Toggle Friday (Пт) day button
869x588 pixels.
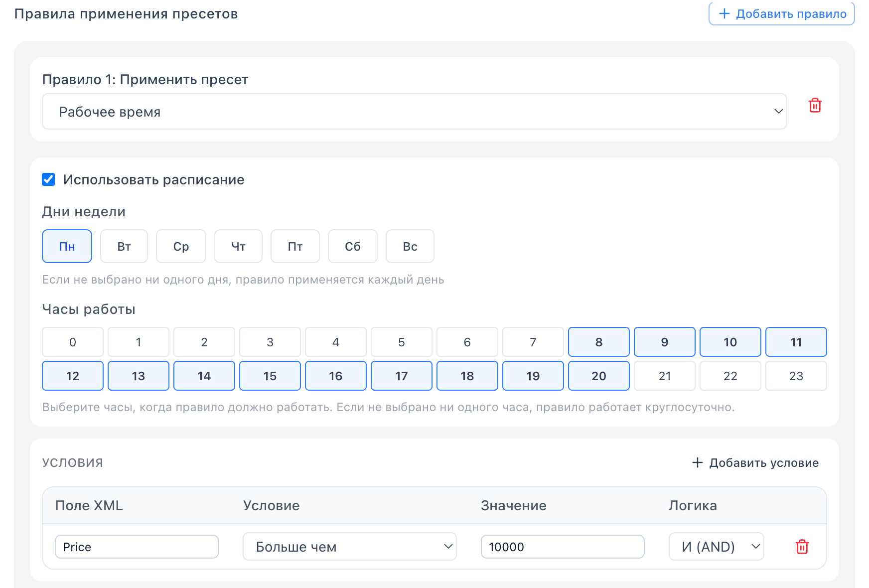click(x=295, y=246)
